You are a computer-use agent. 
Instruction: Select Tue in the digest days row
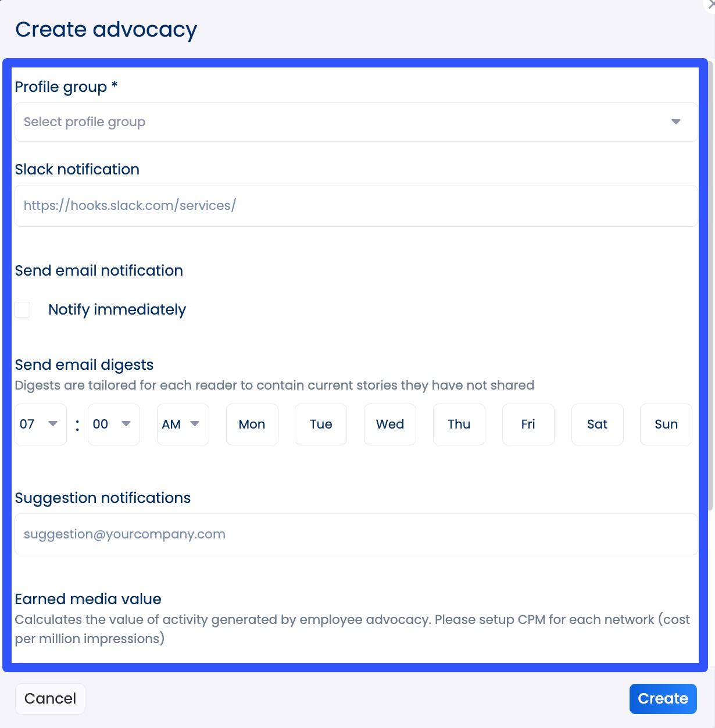320,424
